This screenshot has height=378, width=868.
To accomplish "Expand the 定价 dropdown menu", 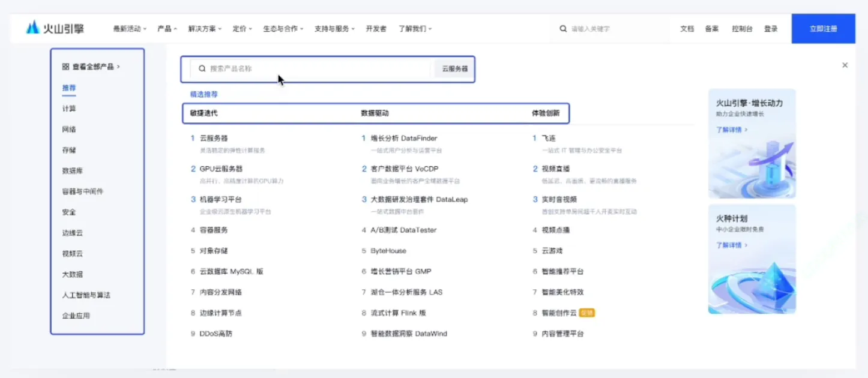I will tap(243, 28).
